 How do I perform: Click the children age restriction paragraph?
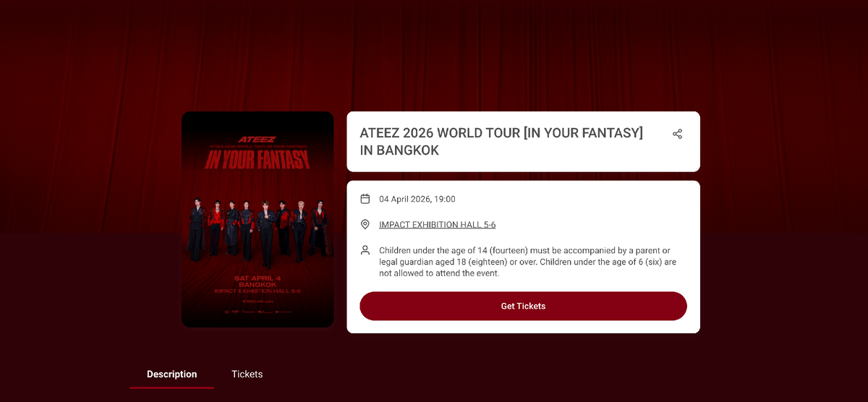(x=527, y=262)
